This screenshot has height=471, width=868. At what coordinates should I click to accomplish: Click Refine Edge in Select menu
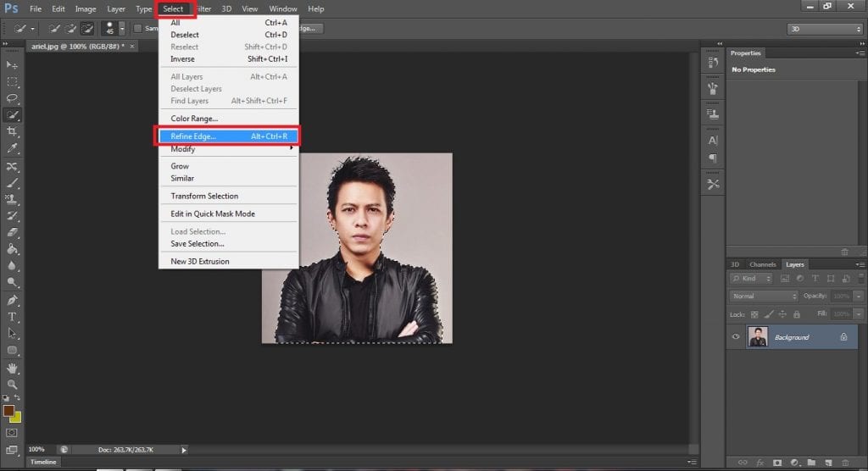[x=193, y=136]
